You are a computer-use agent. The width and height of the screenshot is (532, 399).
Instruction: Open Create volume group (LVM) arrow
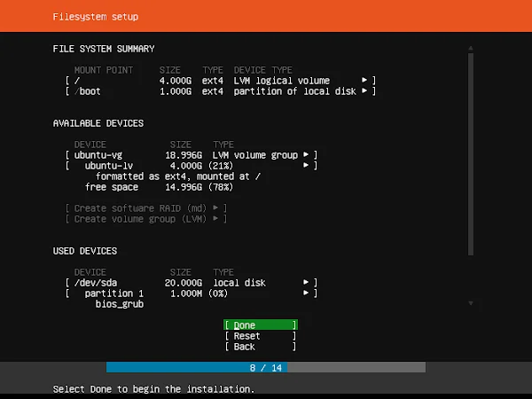(x=215, y=218)
